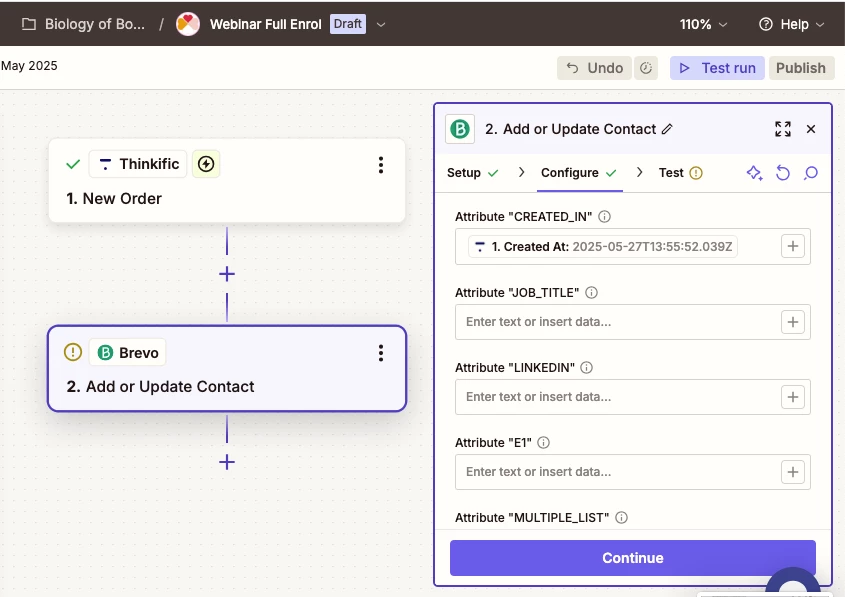Viewport: 845px width, 597px height.
Task: Click the refresh fields icon
Action: (782, 173)
